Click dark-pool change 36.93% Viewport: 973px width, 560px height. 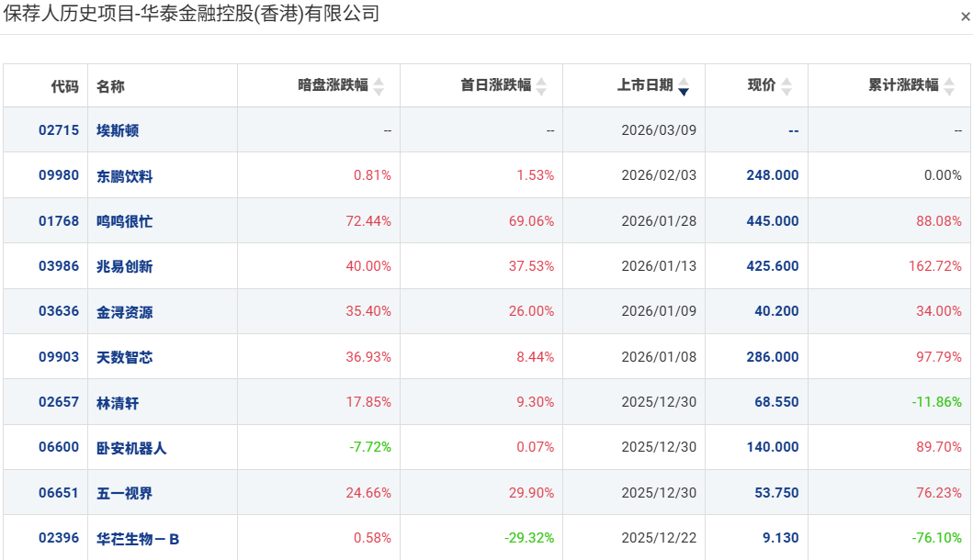[368, 357]
